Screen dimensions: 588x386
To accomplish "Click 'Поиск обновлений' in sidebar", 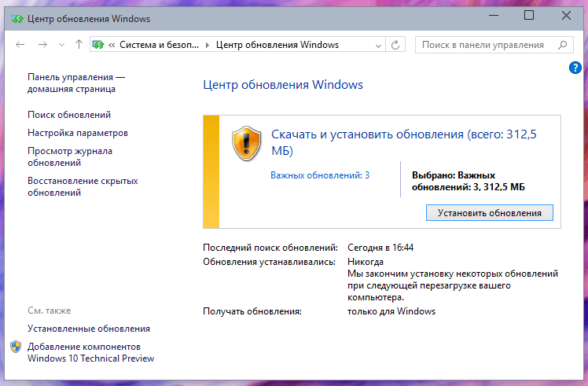I will point(69,115).
